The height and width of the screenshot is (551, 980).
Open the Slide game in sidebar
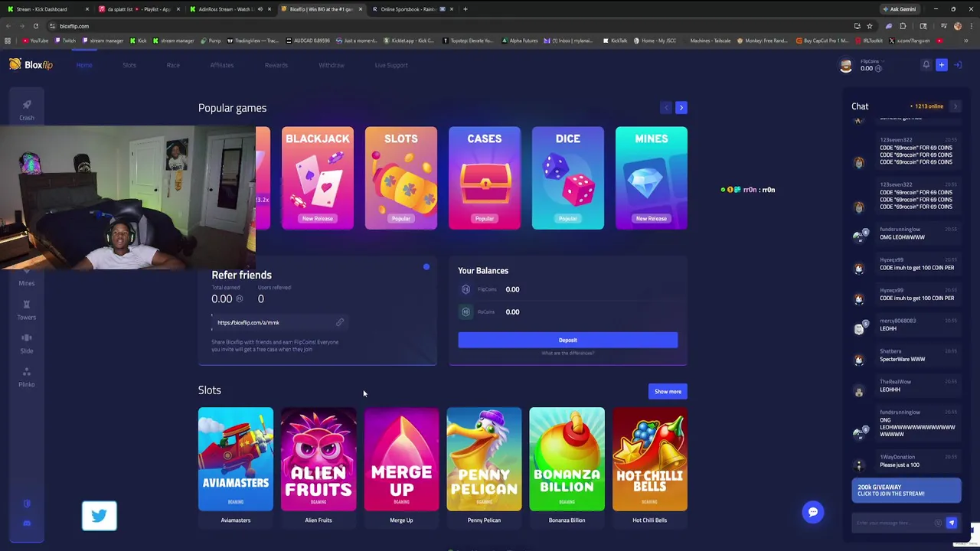27,343
